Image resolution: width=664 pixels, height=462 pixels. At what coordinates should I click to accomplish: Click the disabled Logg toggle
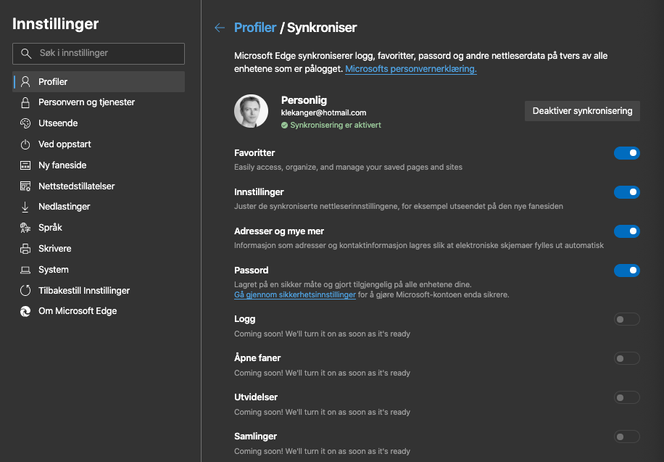(627, 319)
